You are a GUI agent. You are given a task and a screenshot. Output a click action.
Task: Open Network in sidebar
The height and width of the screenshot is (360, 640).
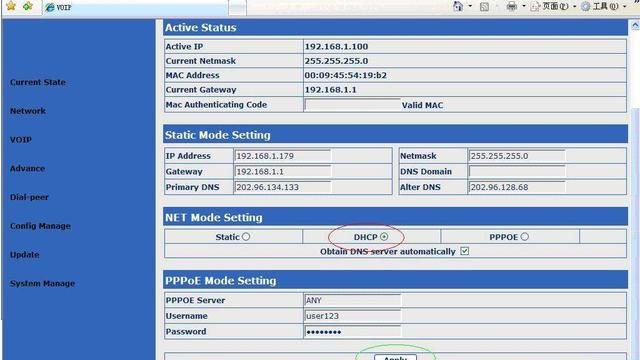28,111
